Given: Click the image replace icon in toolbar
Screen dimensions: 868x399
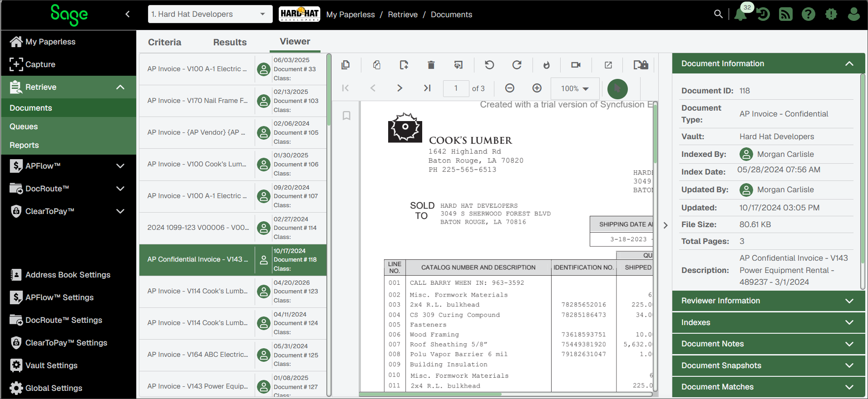Looking at the screenshot, I should point(459,65).
